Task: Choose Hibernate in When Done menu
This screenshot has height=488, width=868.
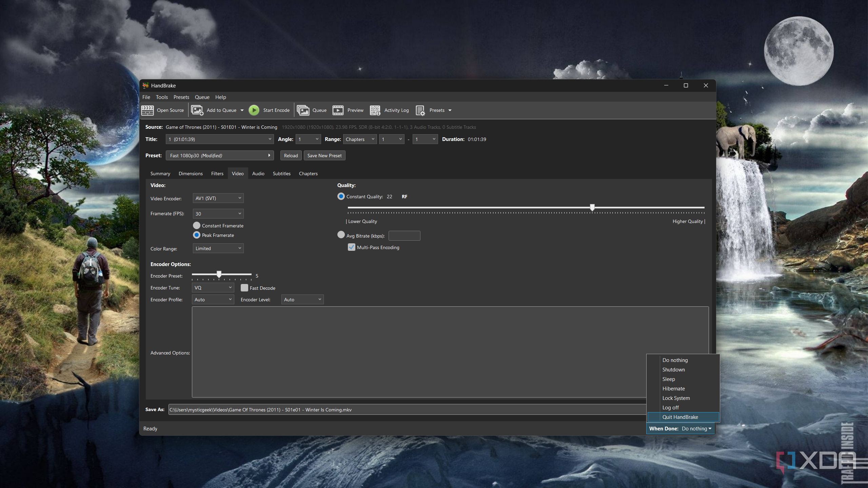Action: pyautogui.click(x=683, y=388)
